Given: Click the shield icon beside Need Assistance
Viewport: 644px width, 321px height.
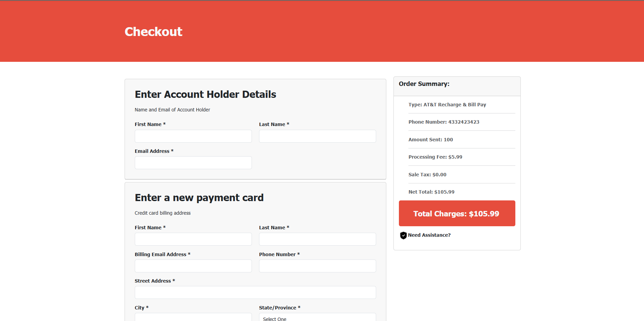Looking at the screenshot, I should pyautogui.click(x=403, y=235).
